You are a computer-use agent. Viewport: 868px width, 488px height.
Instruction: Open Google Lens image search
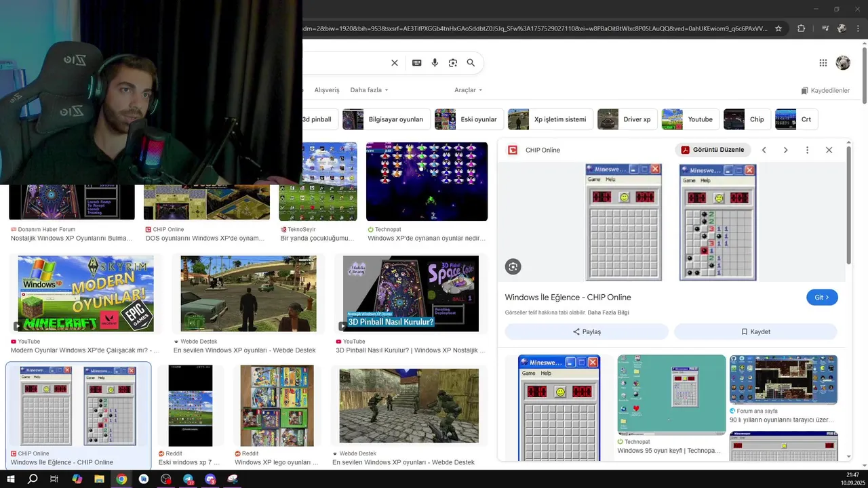point(453,63)
